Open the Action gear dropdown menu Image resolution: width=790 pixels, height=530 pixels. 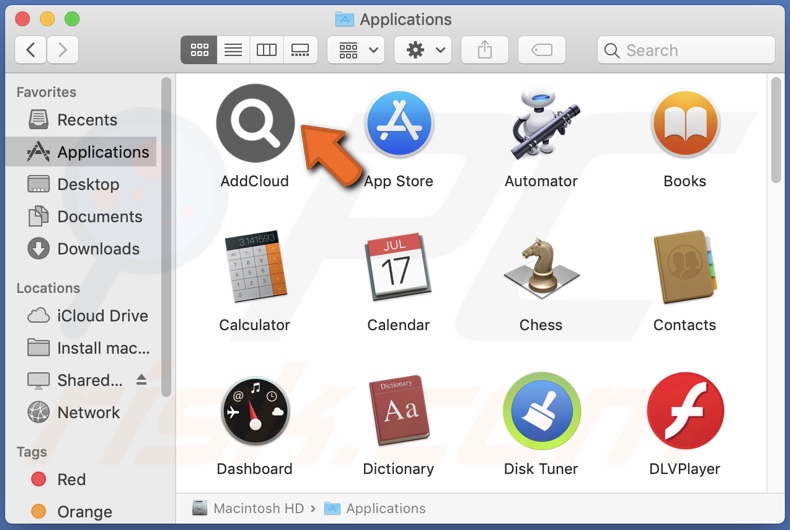click(x=423, y=50)
